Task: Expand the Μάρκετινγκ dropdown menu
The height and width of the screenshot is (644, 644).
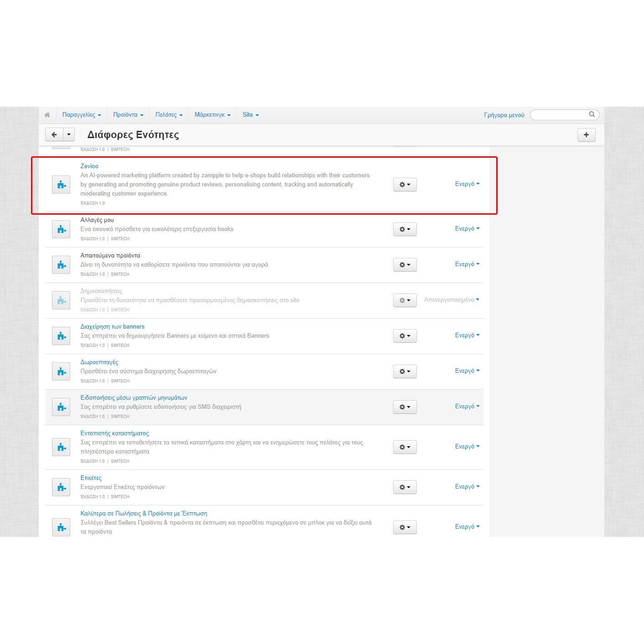Action: point(213,115)
